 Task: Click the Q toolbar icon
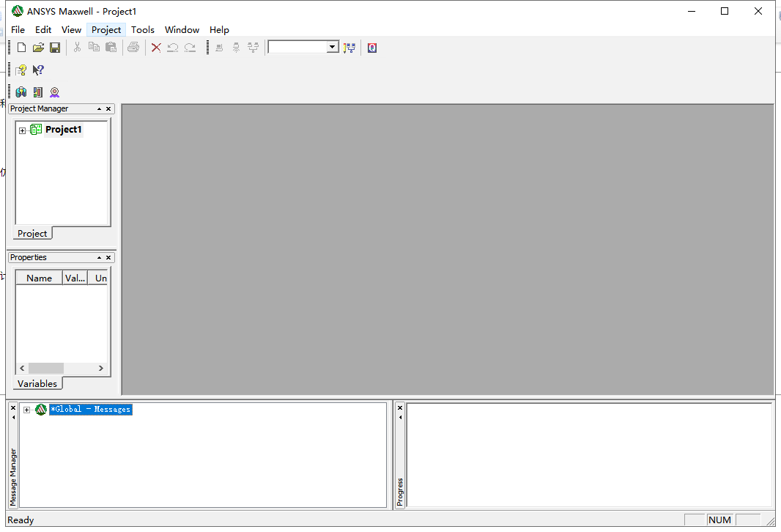point(371,47)
